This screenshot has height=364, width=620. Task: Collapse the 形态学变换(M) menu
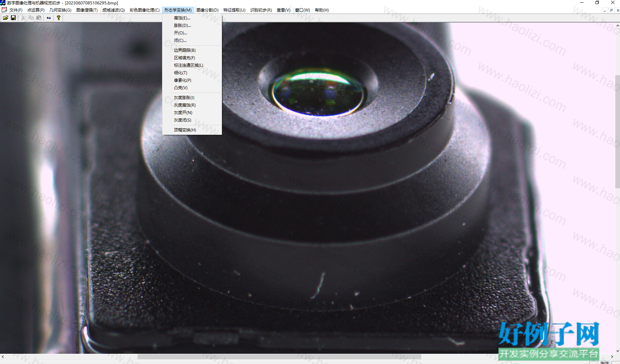[x=178, y=10]
